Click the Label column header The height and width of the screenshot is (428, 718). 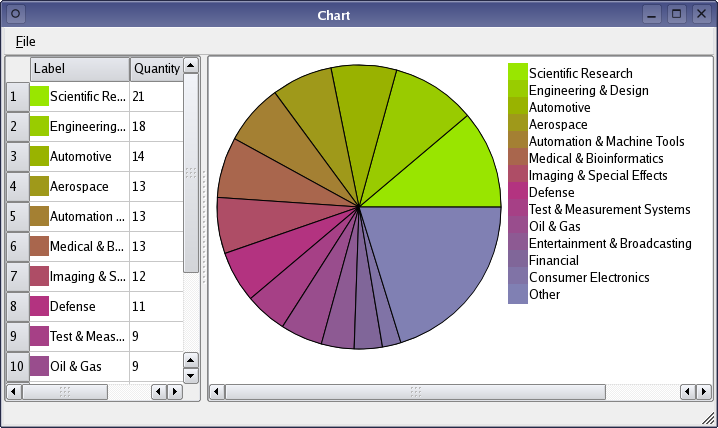coord(80,69)
